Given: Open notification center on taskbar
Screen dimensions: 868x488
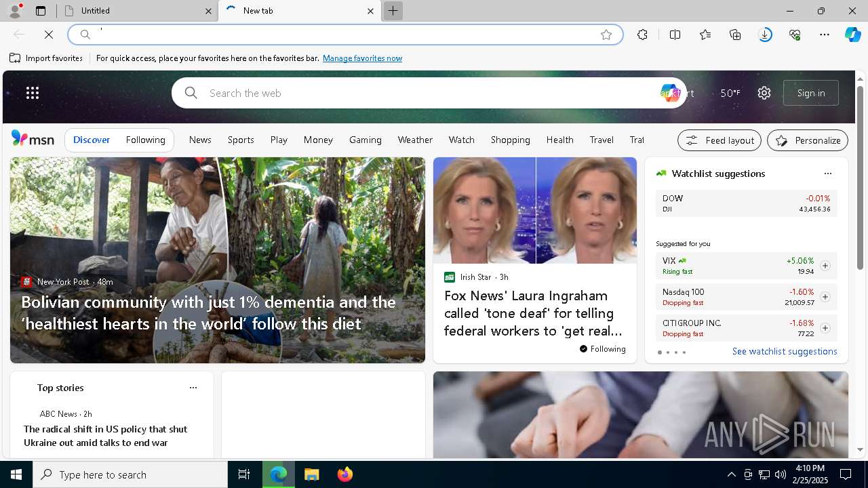Looking at the screenshot, I should click(846, 474).
